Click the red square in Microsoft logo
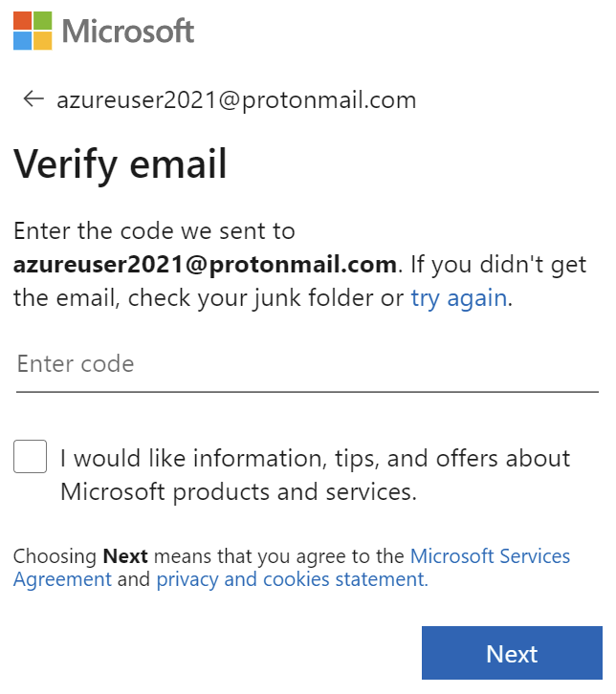The height and width of the screenshot is (694, 616). [23, 20]
